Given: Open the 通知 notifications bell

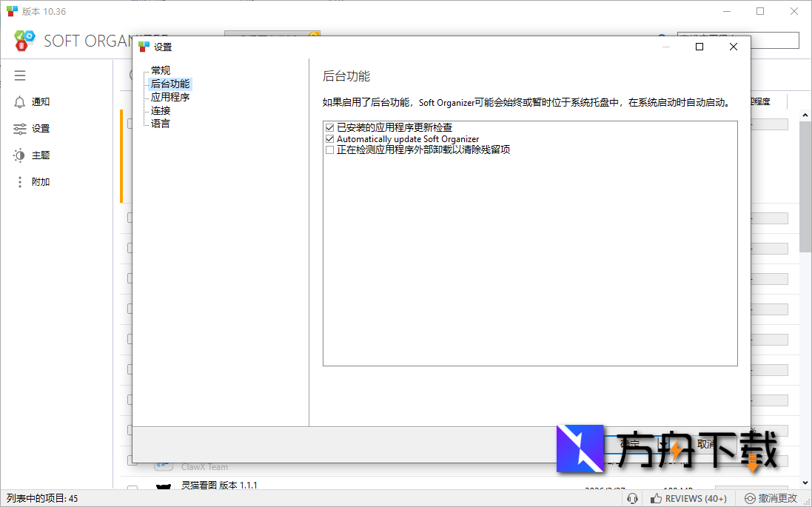Looking at the screenshot, I should click(20, 101).
